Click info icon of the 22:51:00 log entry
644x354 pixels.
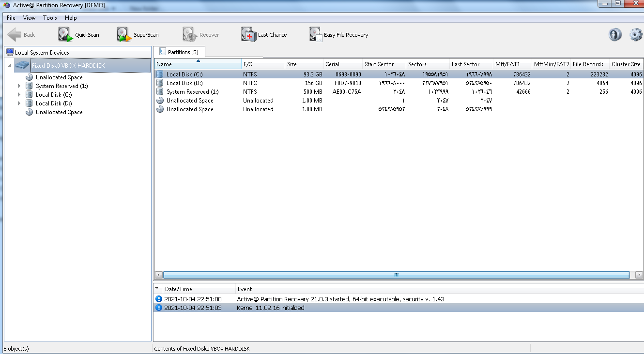coord(159,299)
